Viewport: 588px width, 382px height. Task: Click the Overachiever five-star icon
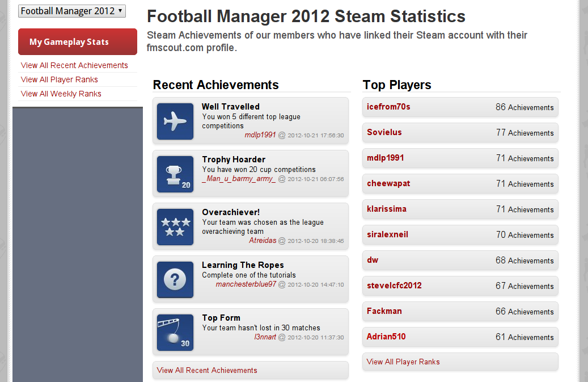[175, 227]
